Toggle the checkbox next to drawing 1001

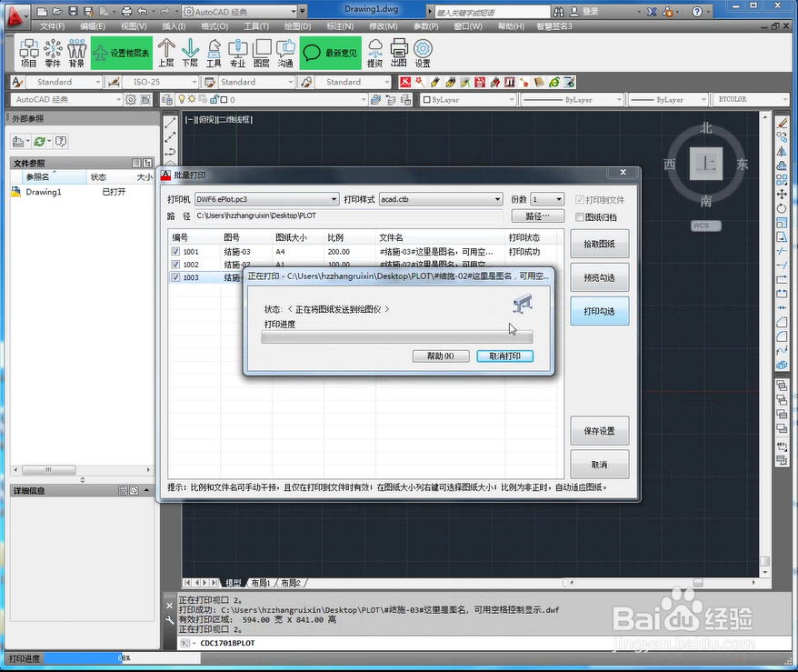click(175, 252)
